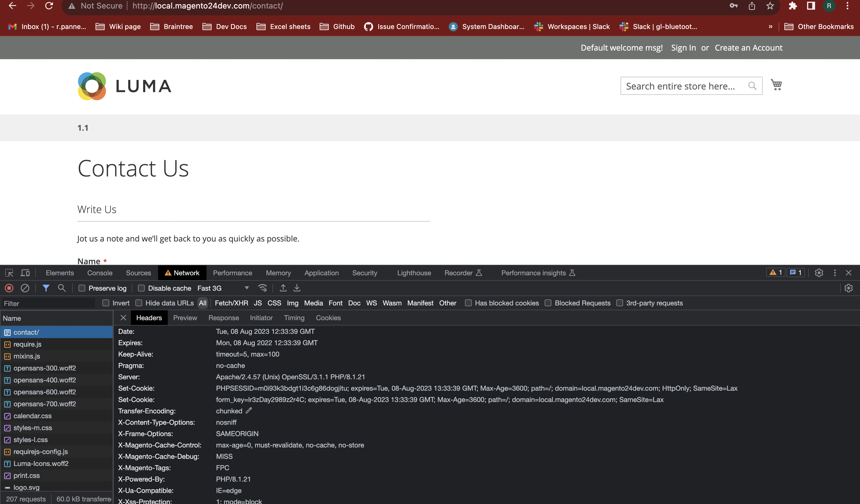Check Preserve log option
Viewport: 860px width, 504px height.
82,288
